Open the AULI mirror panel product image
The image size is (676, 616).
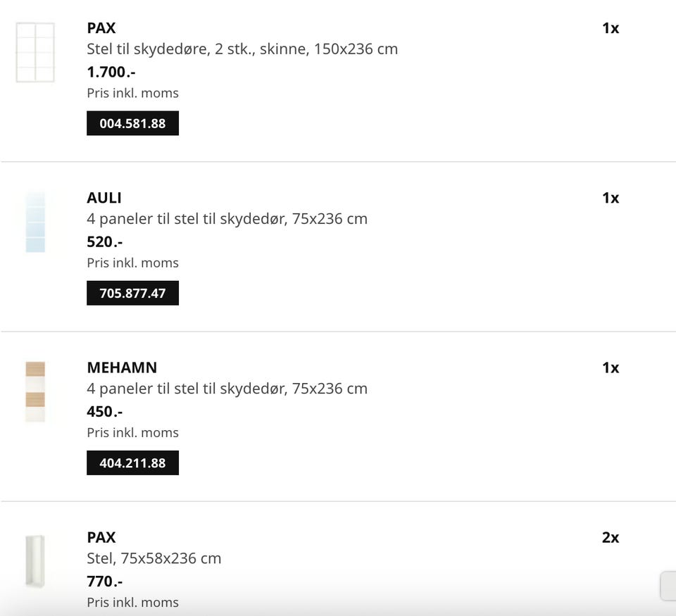tap(35, 222)
